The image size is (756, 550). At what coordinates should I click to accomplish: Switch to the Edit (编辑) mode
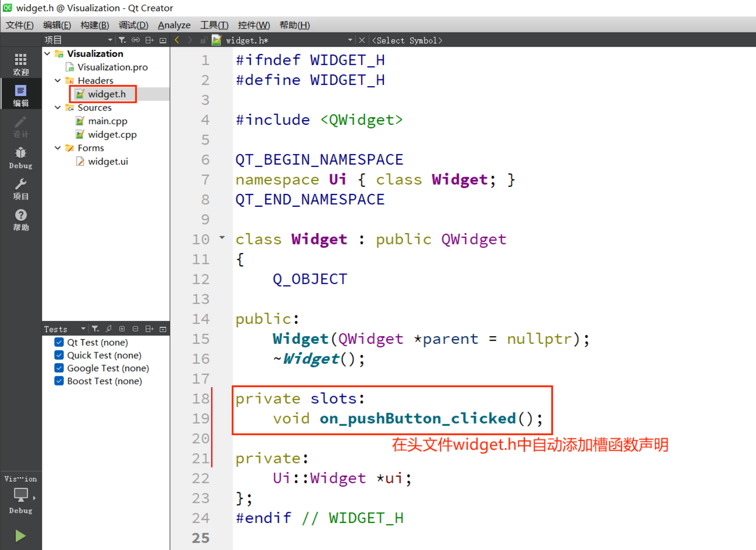[x=20, y=95]
